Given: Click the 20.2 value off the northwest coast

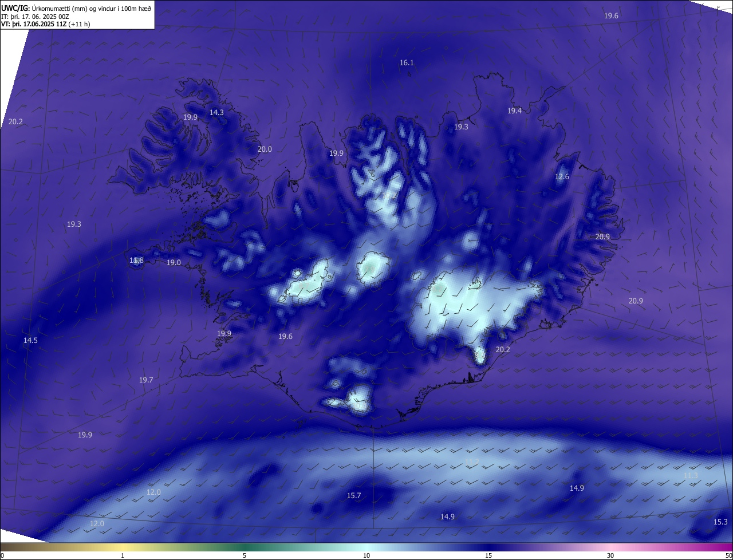Looking at the screenshot, I should click(x=15, y=121).
